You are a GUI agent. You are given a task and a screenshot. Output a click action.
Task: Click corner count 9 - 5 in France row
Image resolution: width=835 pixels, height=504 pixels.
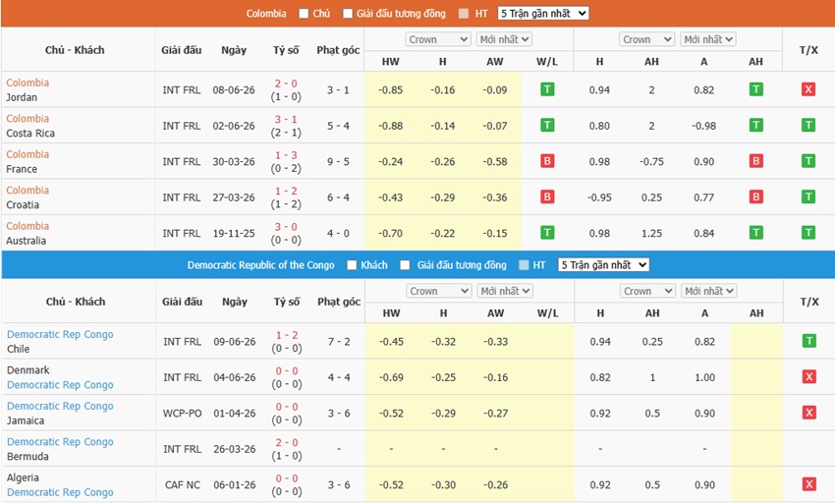point(338,161)
